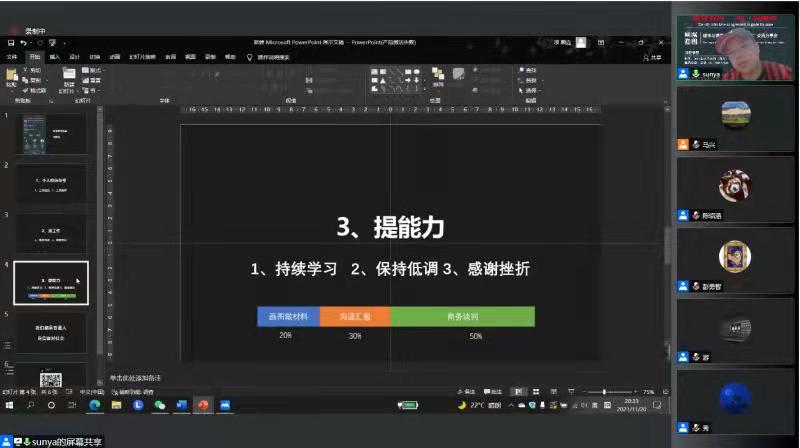Click the Save icon in quick access toolbar

(x=11, y=43)
